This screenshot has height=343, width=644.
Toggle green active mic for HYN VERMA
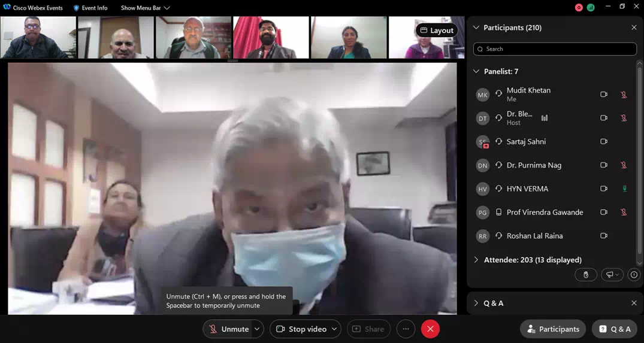click(625, 189)
